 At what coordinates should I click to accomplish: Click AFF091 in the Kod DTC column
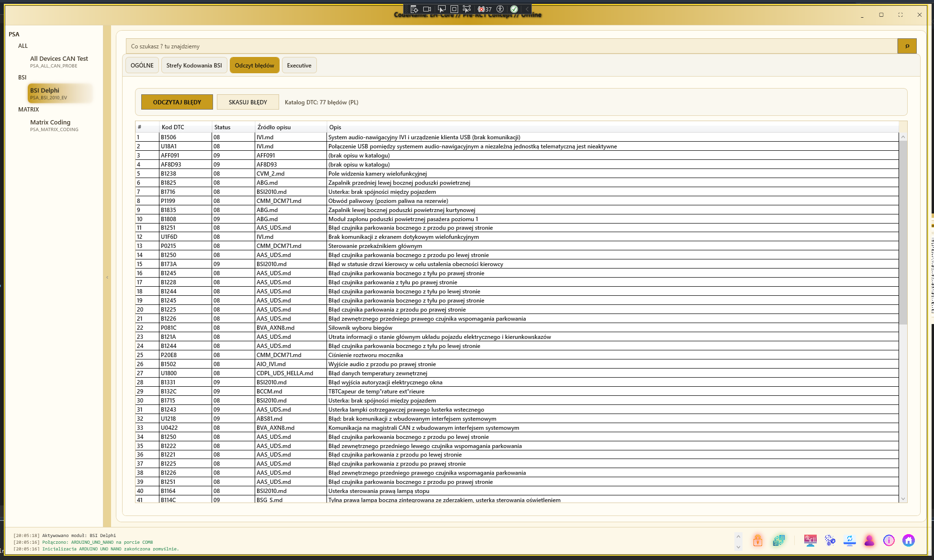pos(185,155)
